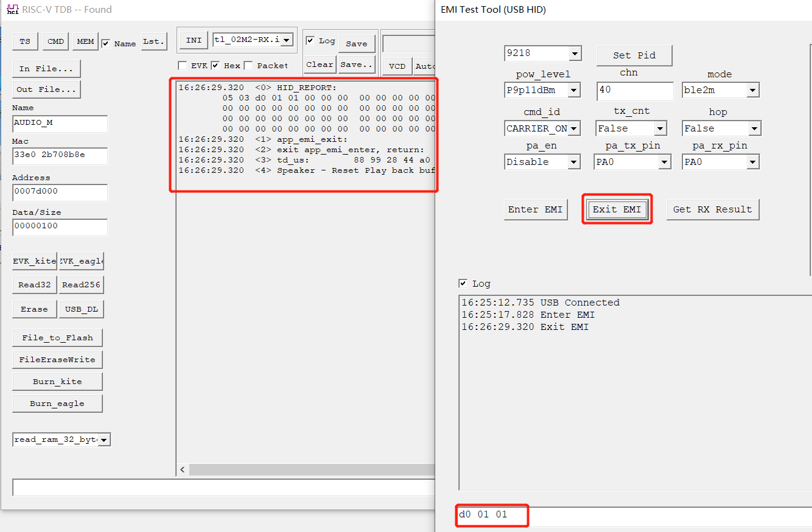The width and height of the screenshot is (812, 532).
Task: Expand the pa_en Disable dropdown
Action: tap(574, 162)
